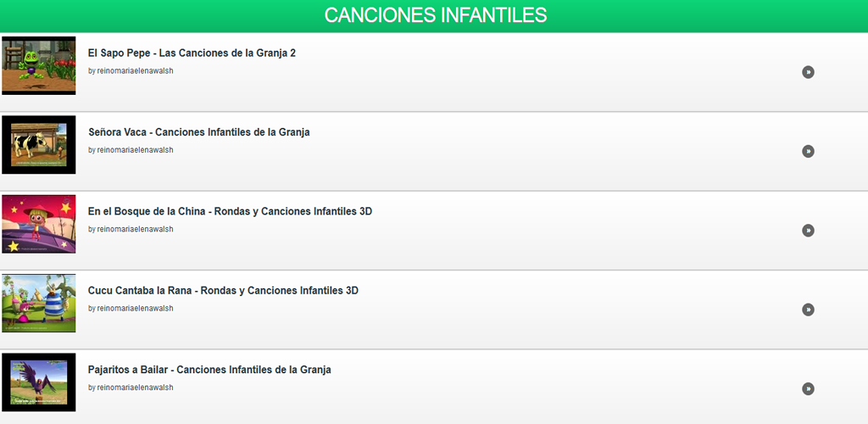The width and height of the screenshot is (868, 424).
Task: Select "Señora Vaca - Canciones Infantiles de la Granja" title
Action: (x=199, y=132)
